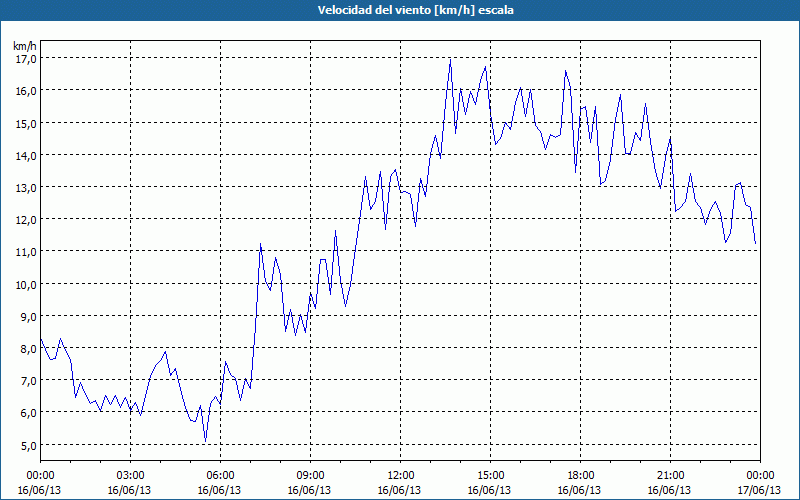Viewport: 800px width, 500px height.
Task: Click the 21:00 x-axis time label
Action: click(670, 476)
